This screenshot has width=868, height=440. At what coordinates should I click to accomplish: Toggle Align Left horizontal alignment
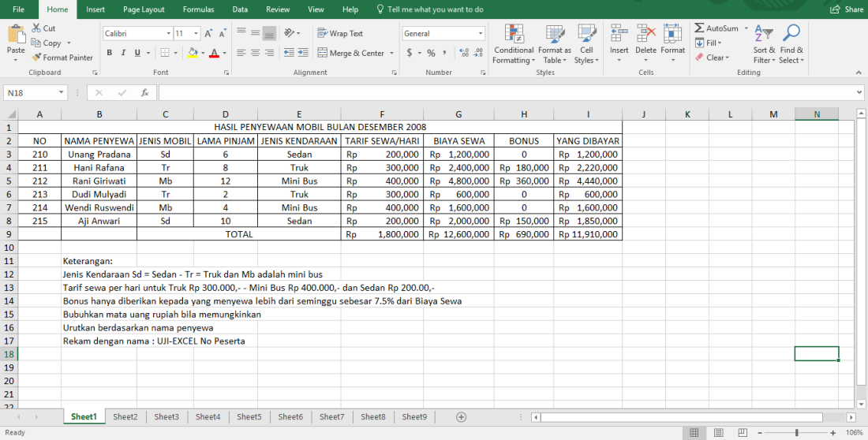tap(241, 53)
